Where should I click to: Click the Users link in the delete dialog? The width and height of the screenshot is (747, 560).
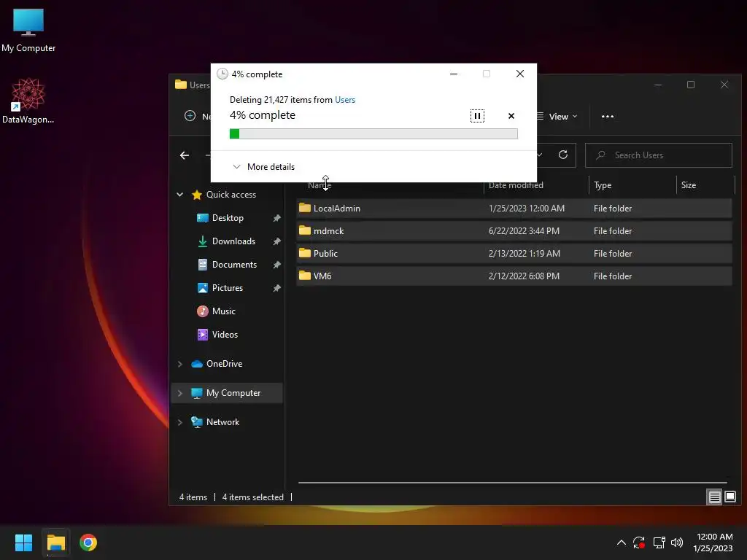[x=345, y=99]
